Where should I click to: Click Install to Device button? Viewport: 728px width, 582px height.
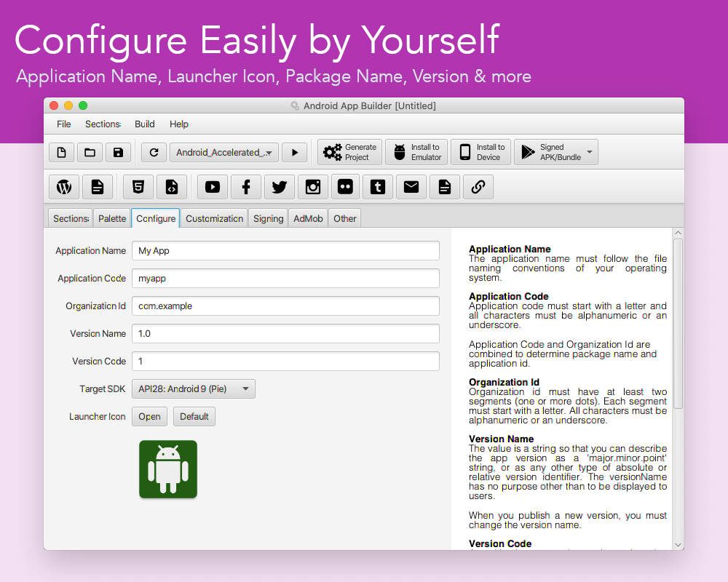[x=481, y=152]
